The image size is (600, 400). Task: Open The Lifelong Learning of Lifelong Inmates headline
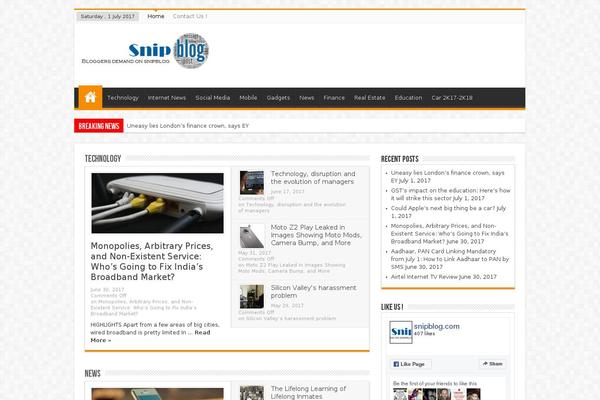(308, 392)
